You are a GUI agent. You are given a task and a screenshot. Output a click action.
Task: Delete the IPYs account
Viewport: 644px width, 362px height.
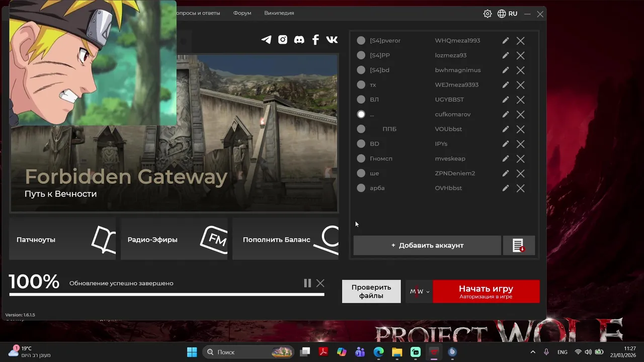(x=521, y=144)
